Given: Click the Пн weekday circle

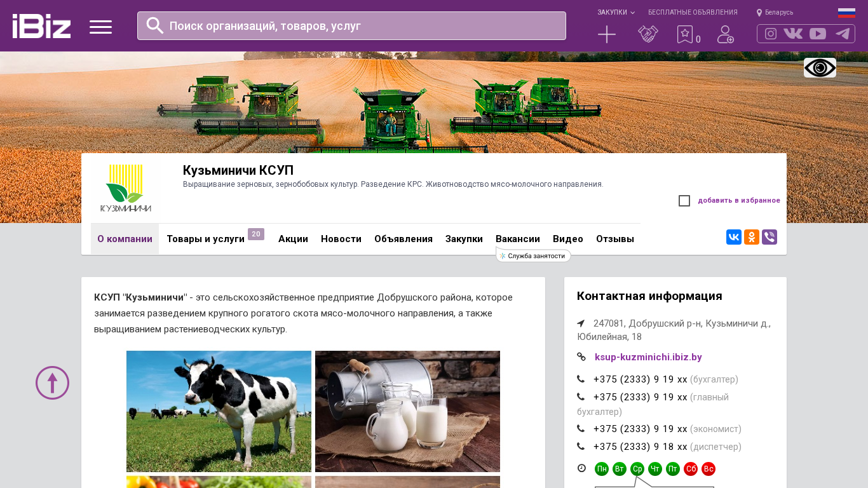Looking at the screenshot, I should click(602, 469).
